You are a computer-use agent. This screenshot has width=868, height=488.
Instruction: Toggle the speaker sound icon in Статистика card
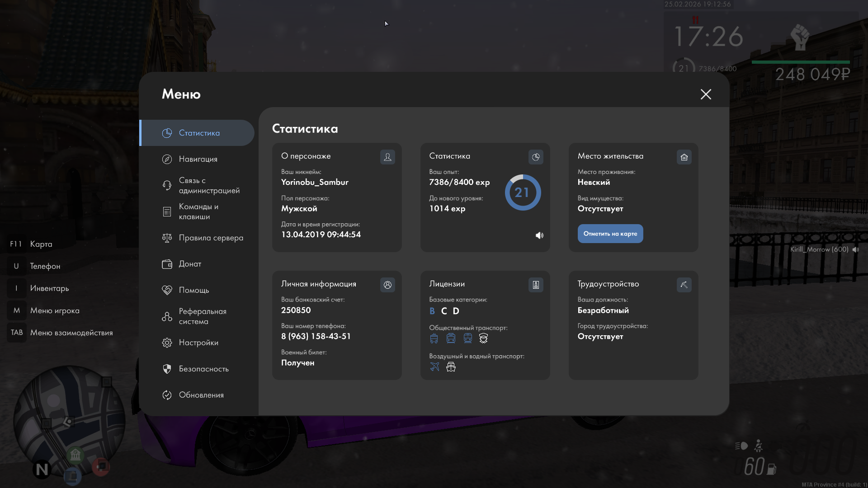coord(539,235)
